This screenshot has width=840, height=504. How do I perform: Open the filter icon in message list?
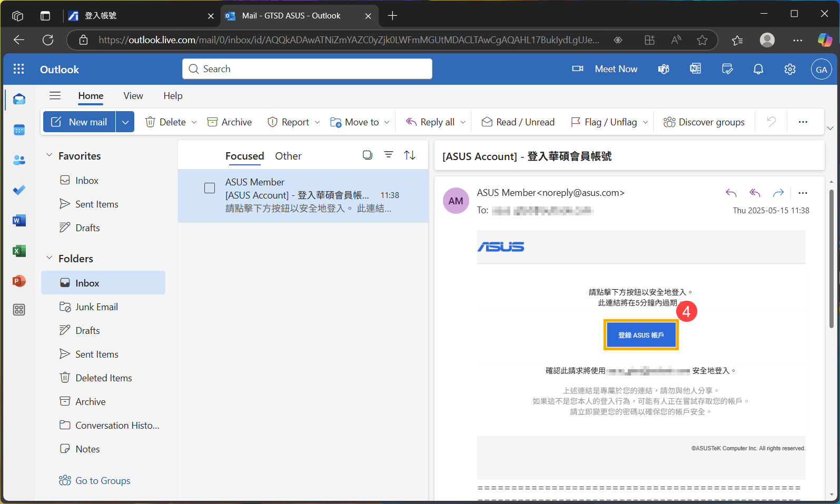pos(389,155)
